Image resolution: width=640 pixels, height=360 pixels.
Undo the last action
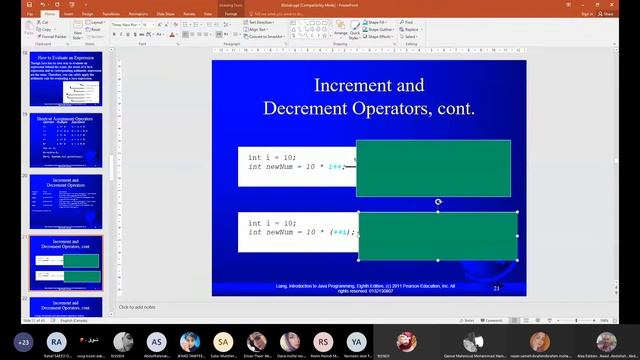[43, 4]
